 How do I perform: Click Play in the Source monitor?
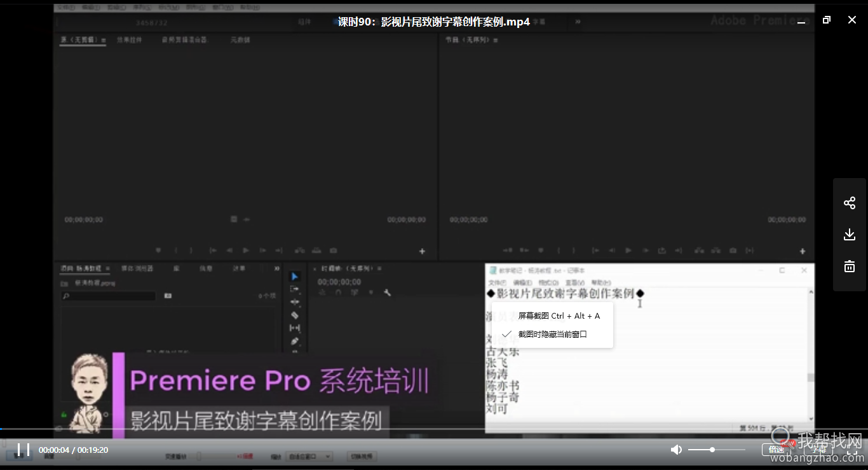(x=246, y=251)
